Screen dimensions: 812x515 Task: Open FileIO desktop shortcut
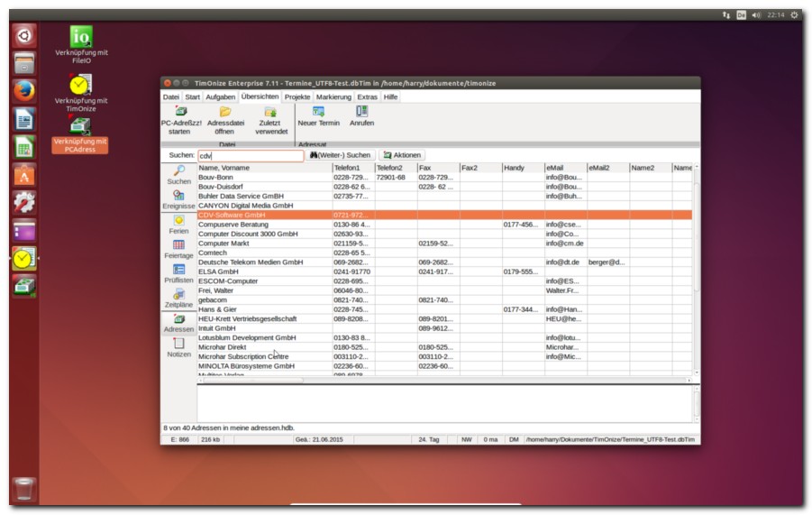81,44
